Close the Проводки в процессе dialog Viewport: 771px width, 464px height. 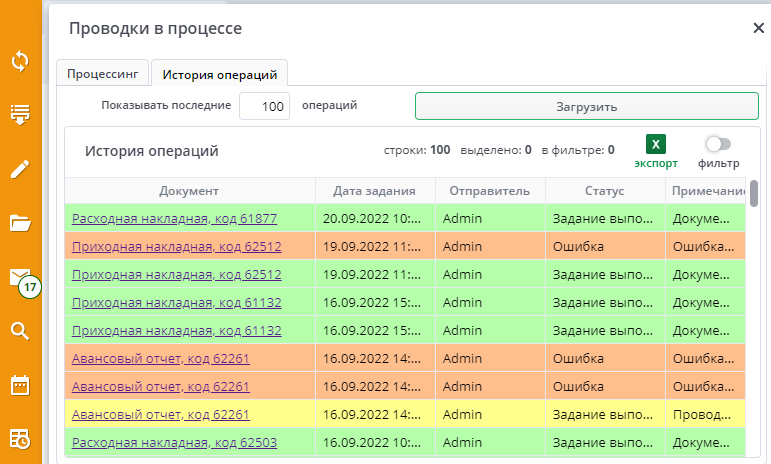click(758, 29)
